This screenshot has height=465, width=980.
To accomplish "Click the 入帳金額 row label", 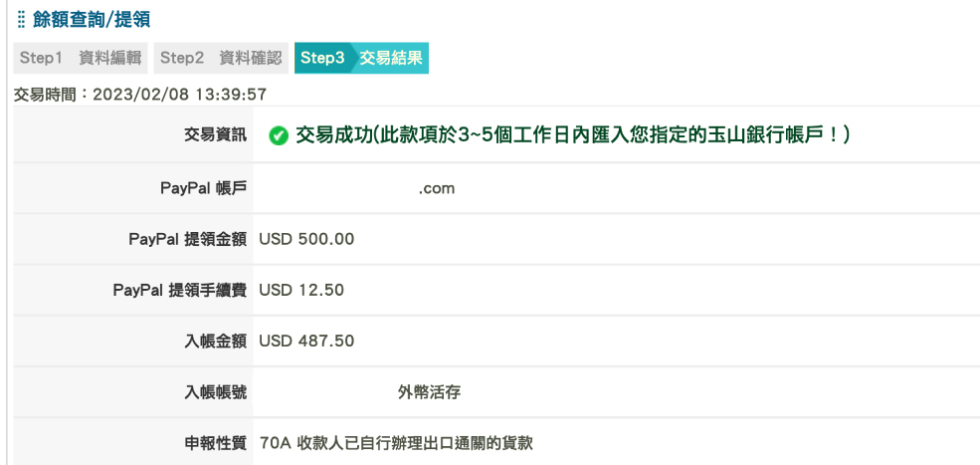I will point(215,342).
